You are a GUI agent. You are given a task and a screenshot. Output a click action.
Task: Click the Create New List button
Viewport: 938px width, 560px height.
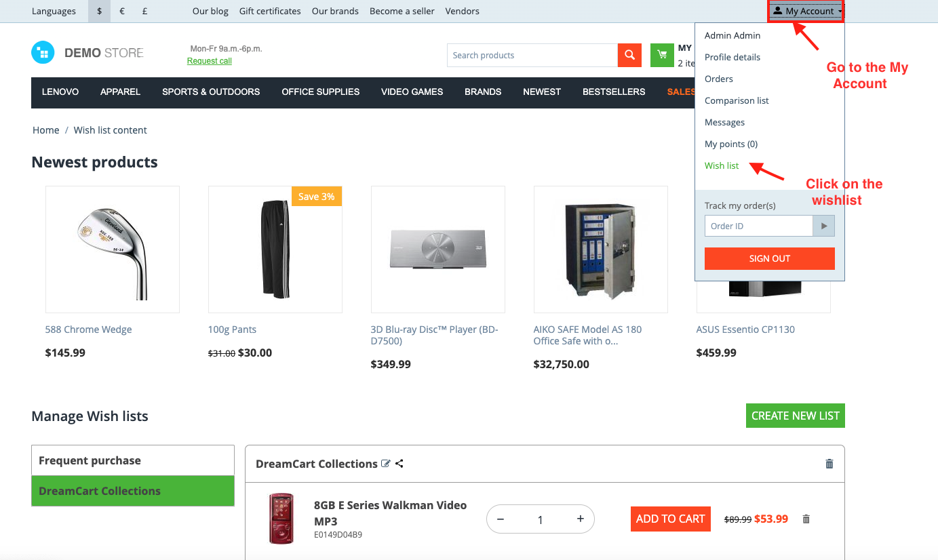(x=796, y=416)
